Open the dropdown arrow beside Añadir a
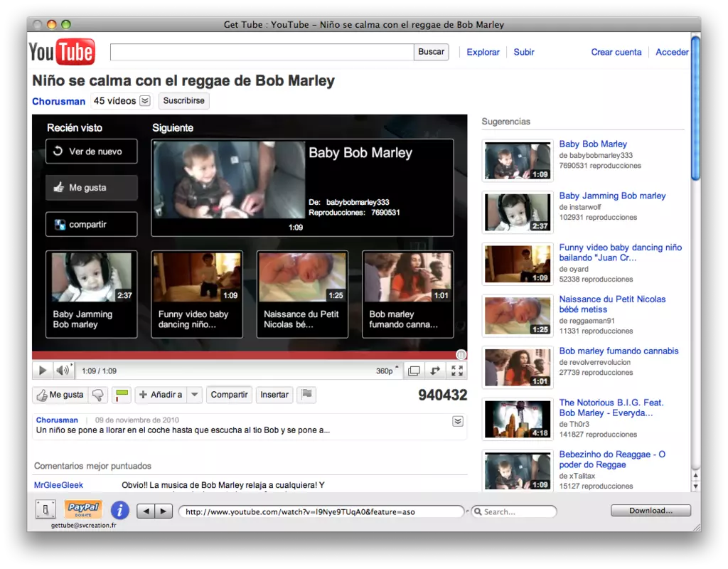 (195, 395)
